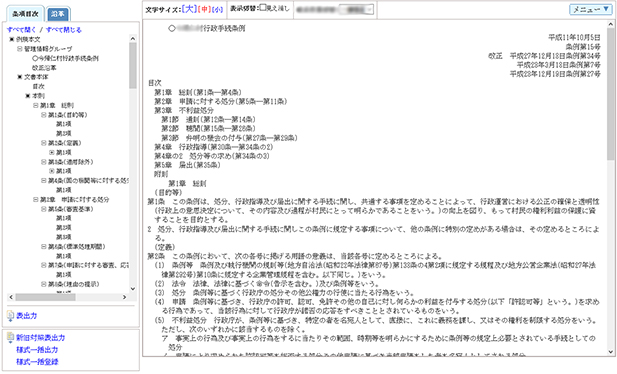Collapse the 文書本体 node

click(x=20, y=77)
